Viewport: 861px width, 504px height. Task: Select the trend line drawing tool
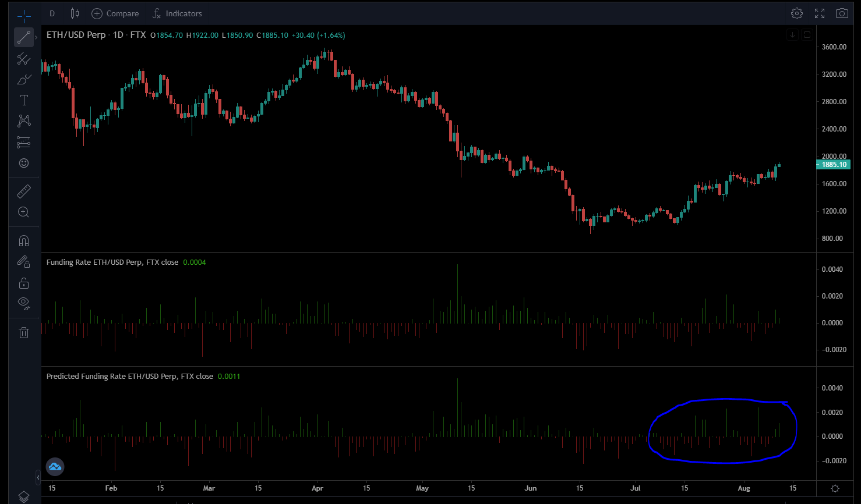23,38
